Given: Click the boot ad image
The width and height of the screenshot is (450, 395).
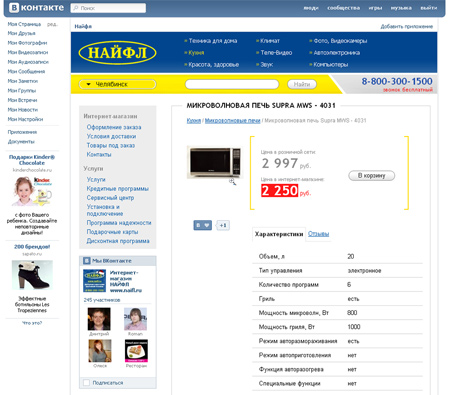Looking at the screenshot, I should [x=32, y=275].
